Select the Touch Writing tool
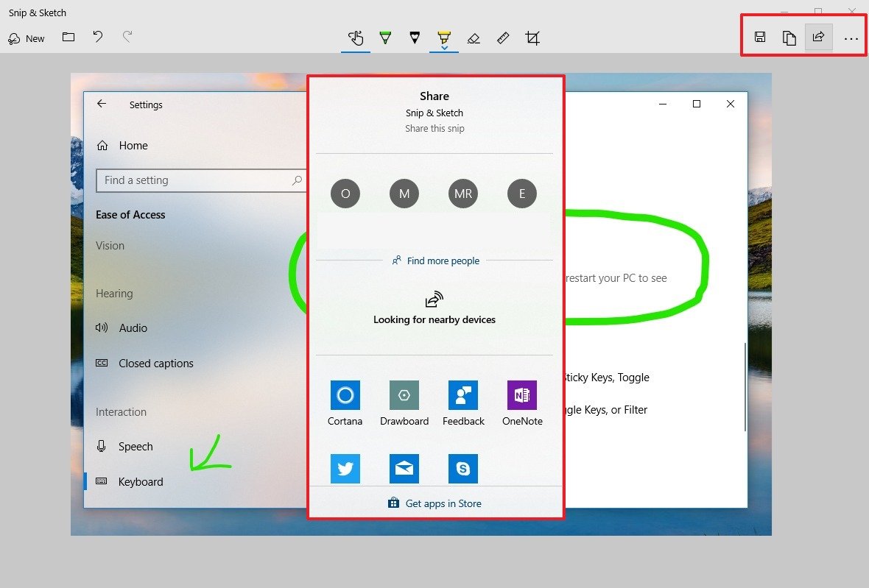The image size is (869, 588). 355,38
